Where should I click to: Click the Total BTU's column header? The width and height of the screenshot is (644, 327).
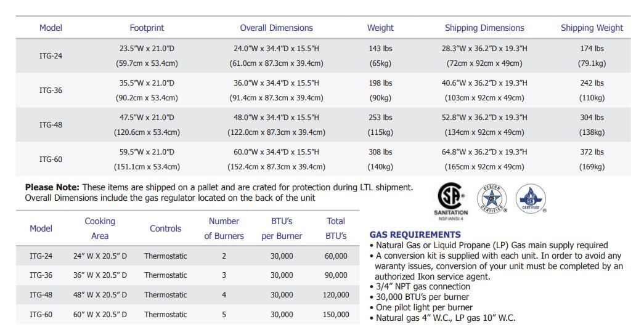pyautogui.click(x=336, y=228)
